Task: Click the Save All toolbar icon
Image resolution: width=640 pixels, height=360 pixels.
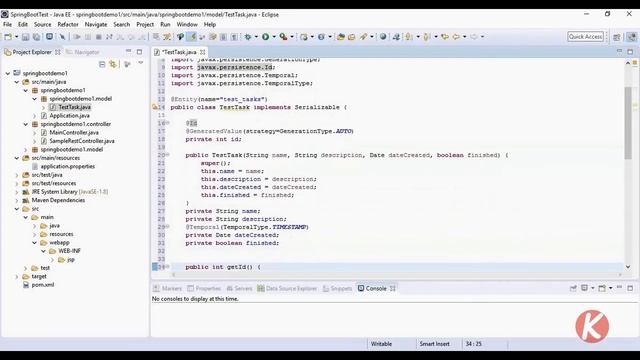Action: tap(36, 37)
